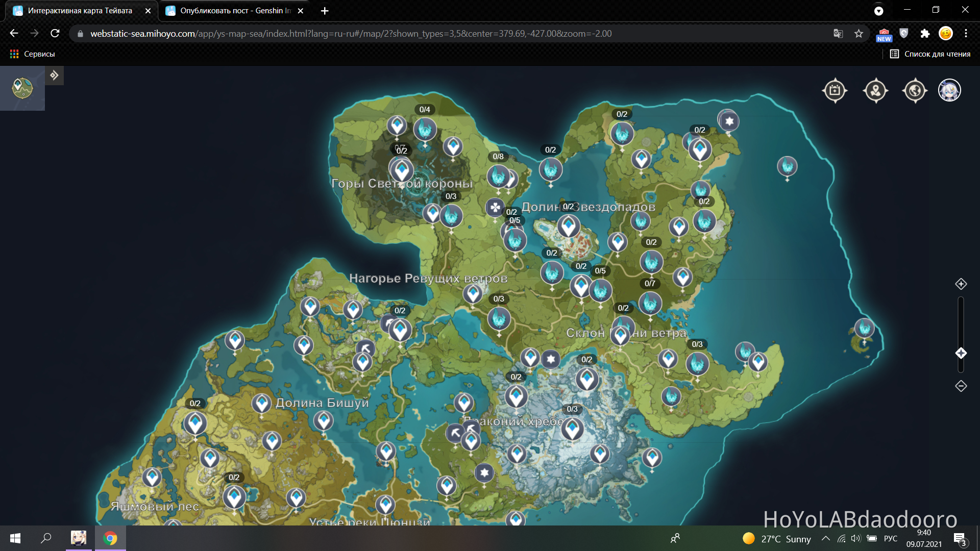Select the 0/8 oculus cluster marker
The image size is (980, 551).
[498, 177]
